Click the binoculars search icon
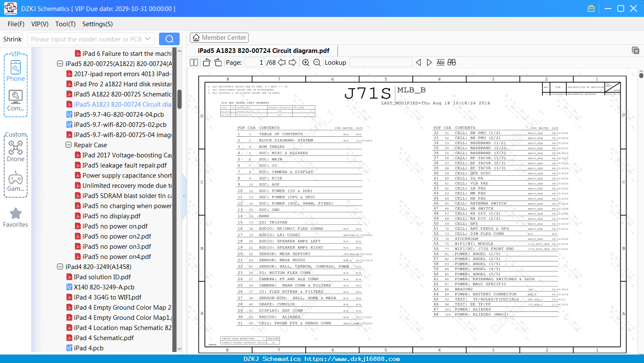Screen dimensions: 644x363 coord(452,63)
